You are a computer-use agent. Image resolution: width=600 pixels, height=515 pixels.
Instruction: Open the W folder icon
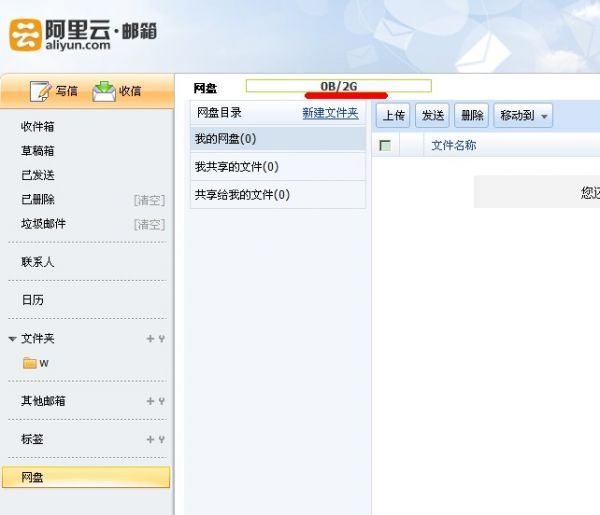tap(29, 363)
